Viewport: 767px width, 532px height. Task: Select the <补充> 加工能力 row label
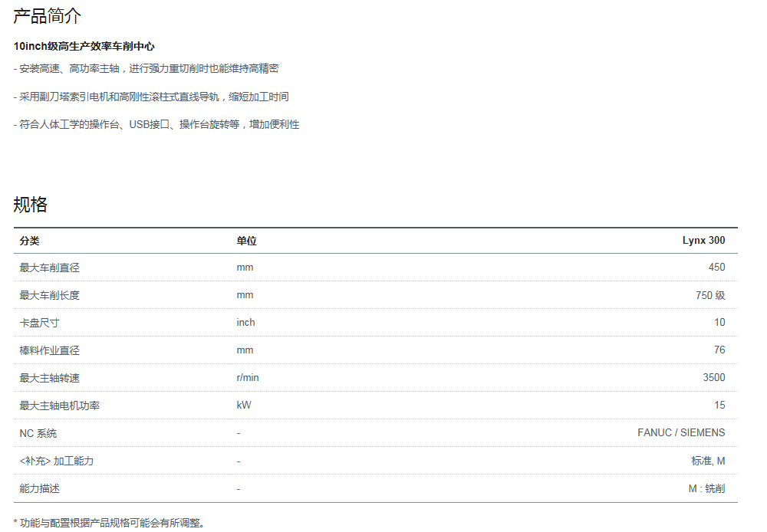click(56, 461)
